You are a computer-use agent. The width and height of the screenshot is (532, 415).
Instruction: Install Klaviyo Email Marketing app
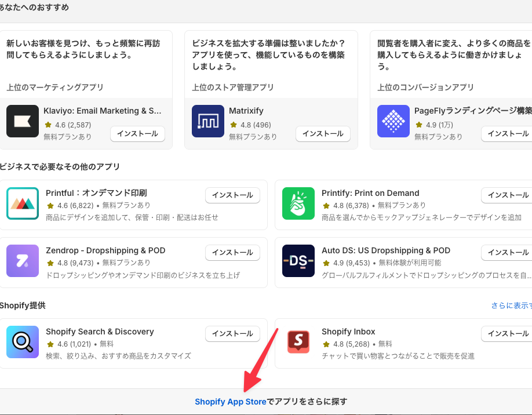click(137, 134)
